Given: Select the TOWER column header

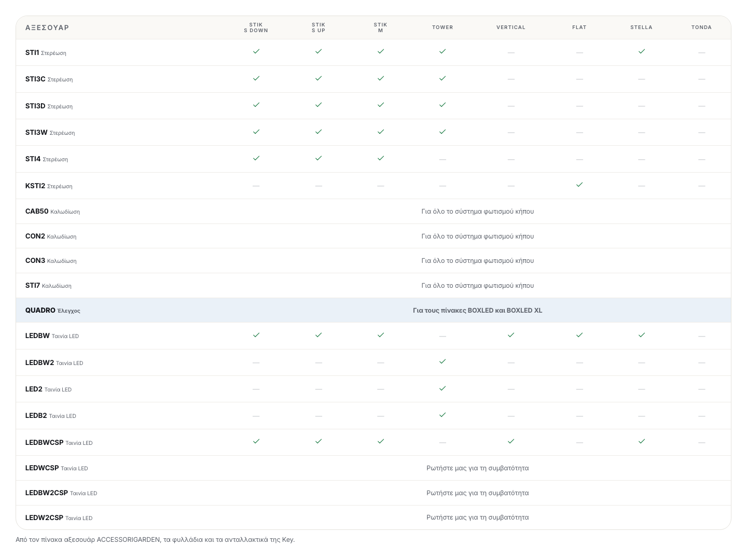Looking at the screenshot, I should tap(442, 27).
